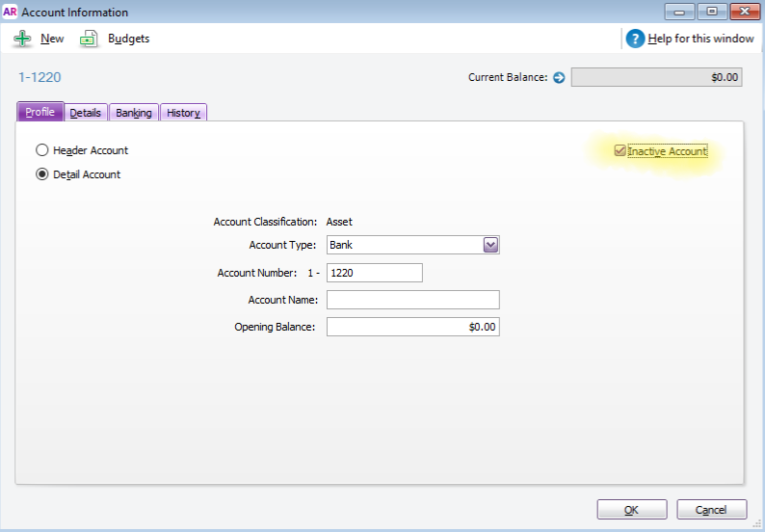Click the Account Name input field
Image resolution: width=765 pixels, height=532 pixels.
[x=412, y=300]
